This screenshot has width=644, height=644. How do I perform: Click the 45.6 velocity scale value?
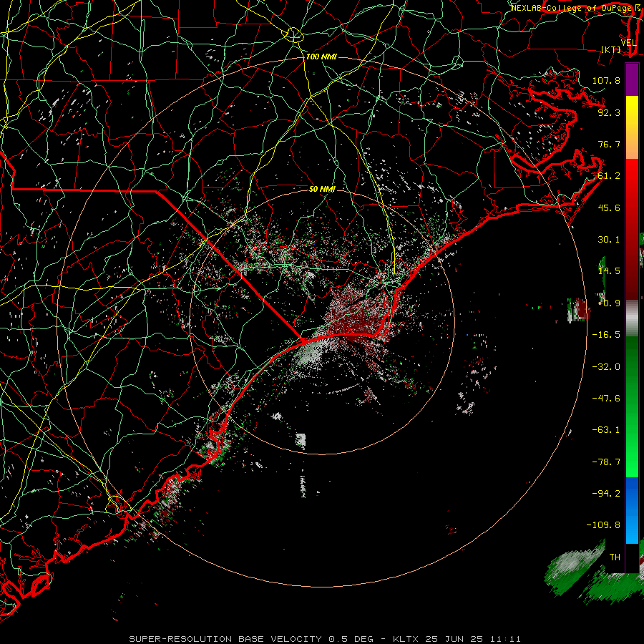[x=609, y=208]
